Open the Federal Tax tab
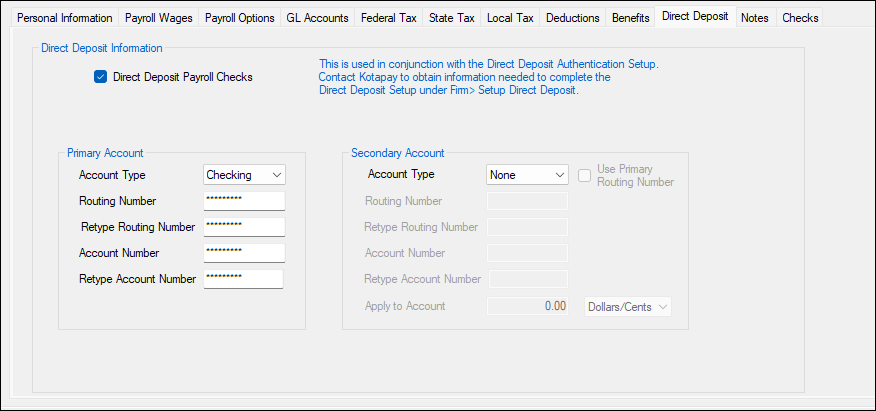Screen dimensions: 876x411 [x=389, y=18]
